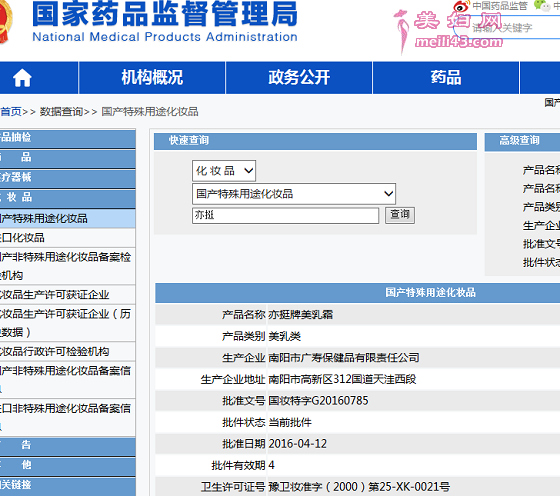Click the home icon in navigation bar
This screenshot has height=496, width=560.
coord(22,78)
